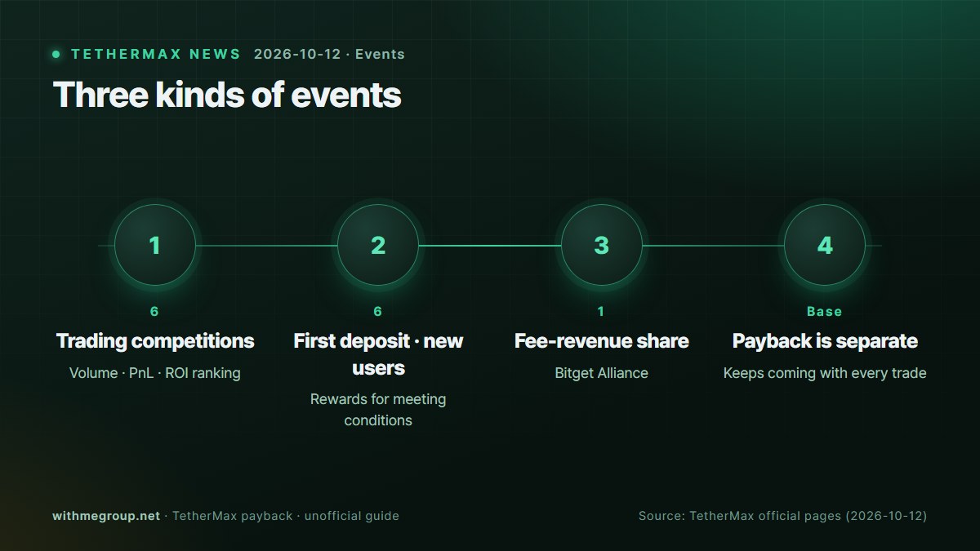This screenshot has width=980, height=551.
Task: Click the Payback is separate heading
Action: (x=825, y=340)
